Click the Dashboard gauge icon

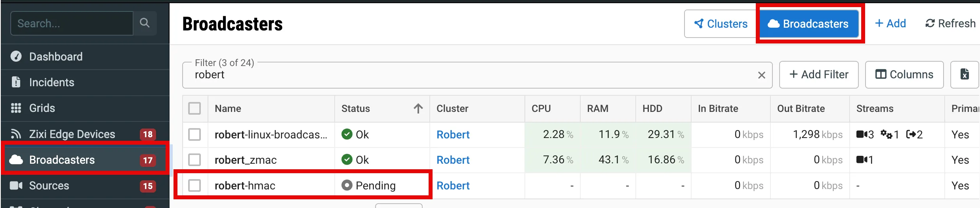(16, 57)
